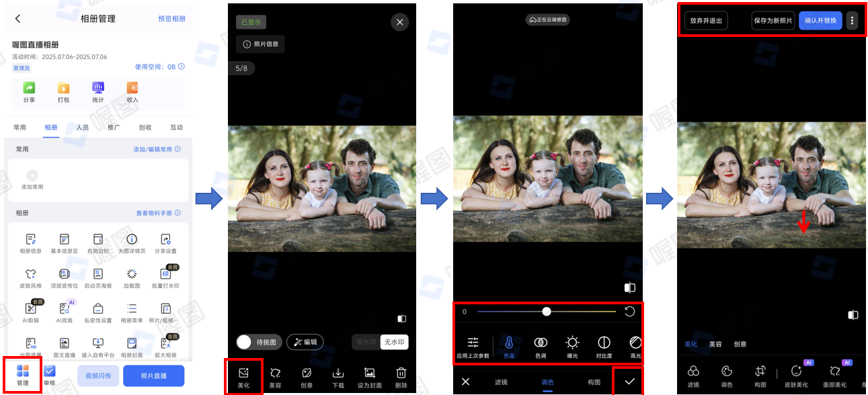Open AI剪辑 editing icon
The height and width of the screenshot is (395, 868).
click(30, 309)
